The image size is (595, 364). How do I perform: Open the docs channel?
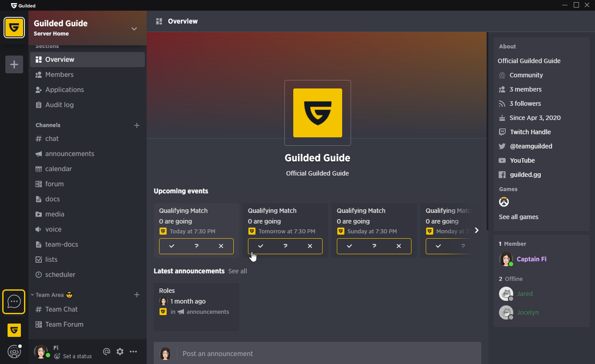coord(88,199)
